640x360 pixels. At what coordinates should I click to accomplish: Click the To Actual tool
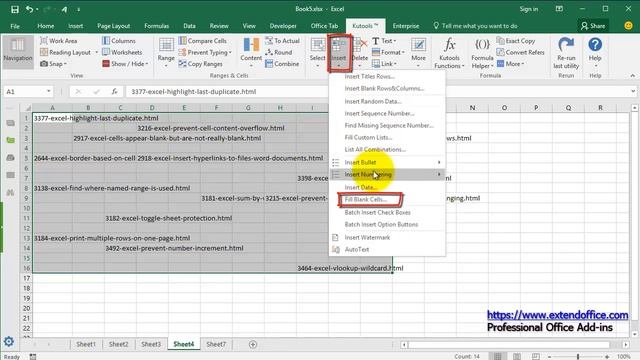tap(282, 41)
